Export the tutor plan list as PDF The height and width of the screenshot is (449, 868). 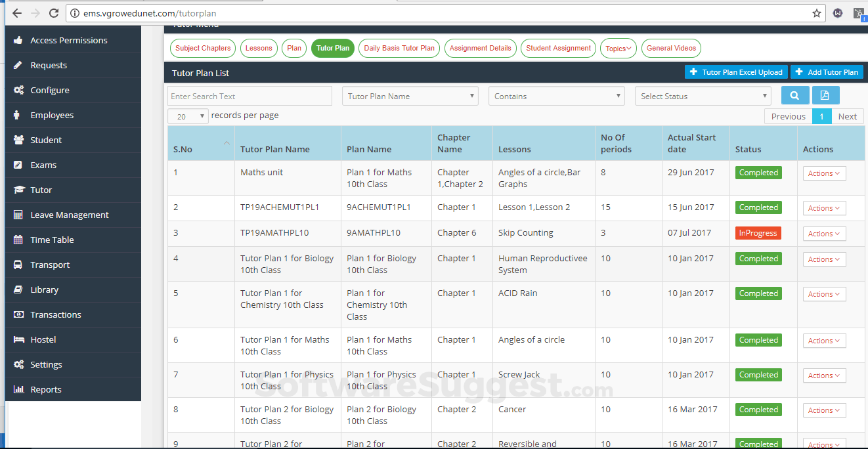[826, 95]
